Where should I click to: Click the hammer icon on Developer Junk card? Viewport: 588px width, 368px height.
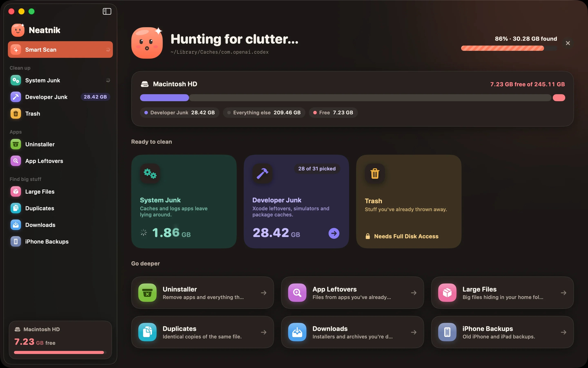click(x=262, y=174)
